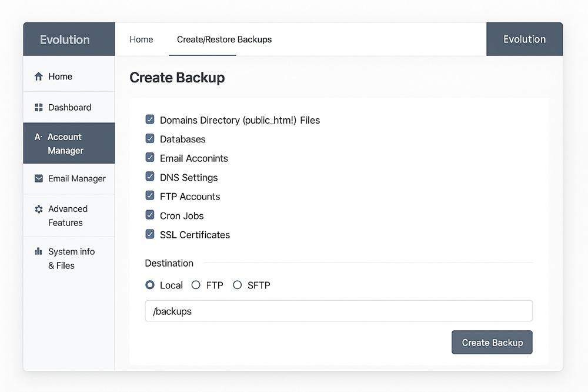The width and height of the screenshot is (588, 392).
Task: Click the Home house icon in sidebar
Action: 39,77
